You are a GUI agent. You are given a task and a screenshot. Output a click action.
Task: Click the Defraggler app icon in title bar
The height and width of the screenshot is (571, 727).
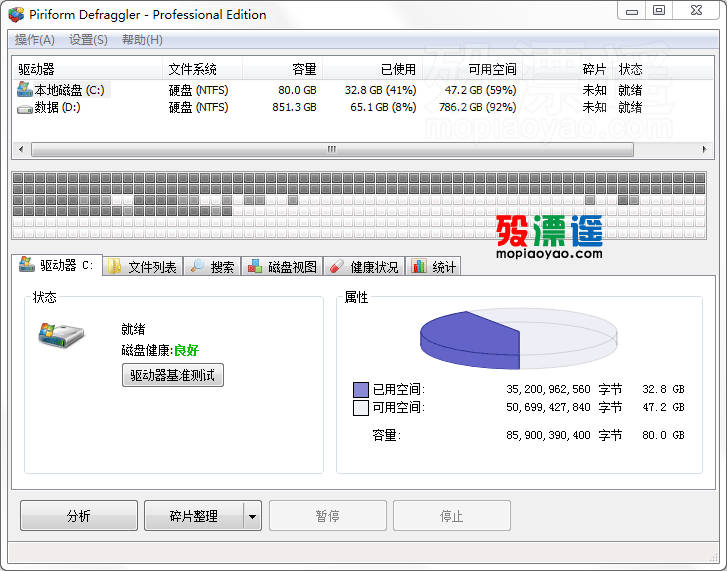pyautogui.click(x=16, y=14)
